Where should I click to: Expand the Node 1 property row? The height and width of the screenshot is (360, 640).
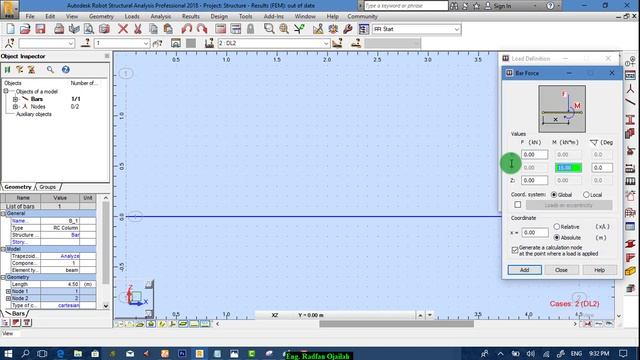(x=8, y=291)
